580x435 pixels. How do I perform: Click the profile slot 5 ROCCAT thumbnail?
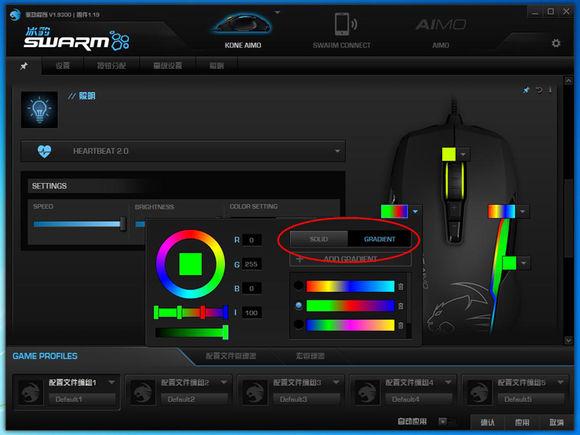[479, 392]
